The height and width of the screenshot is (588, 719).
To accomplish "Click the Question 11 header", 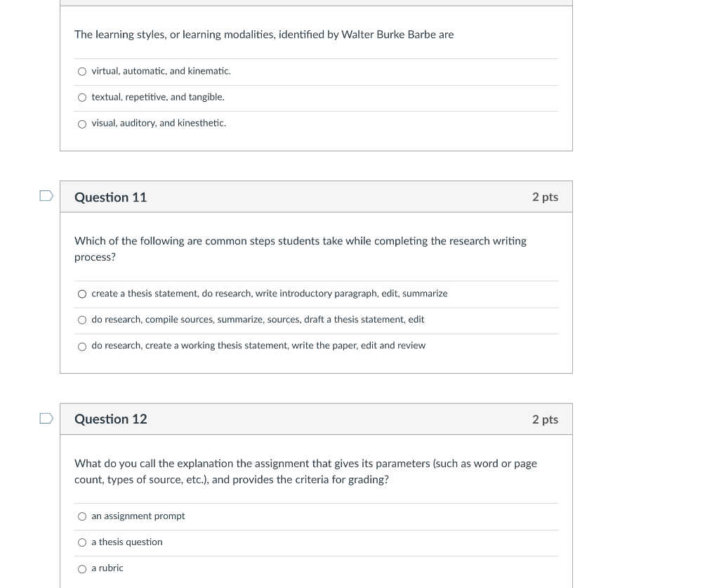I will coord(110,197).
